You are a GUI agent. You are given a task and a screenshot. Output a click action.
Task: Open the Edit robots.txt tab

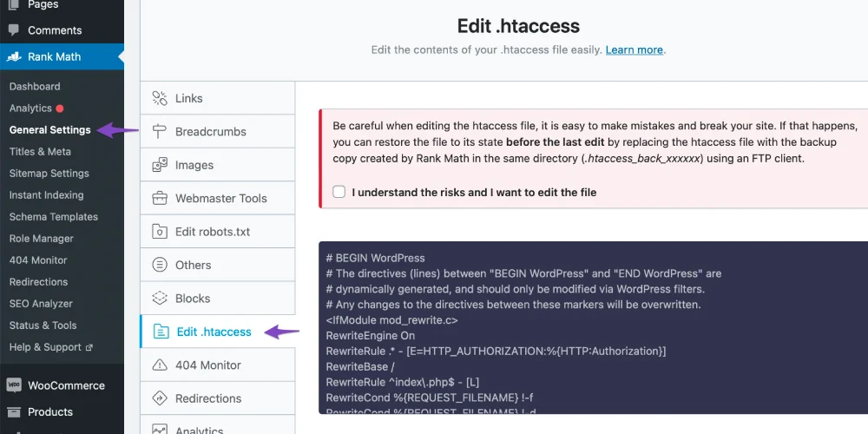click(x=218, y=232)
